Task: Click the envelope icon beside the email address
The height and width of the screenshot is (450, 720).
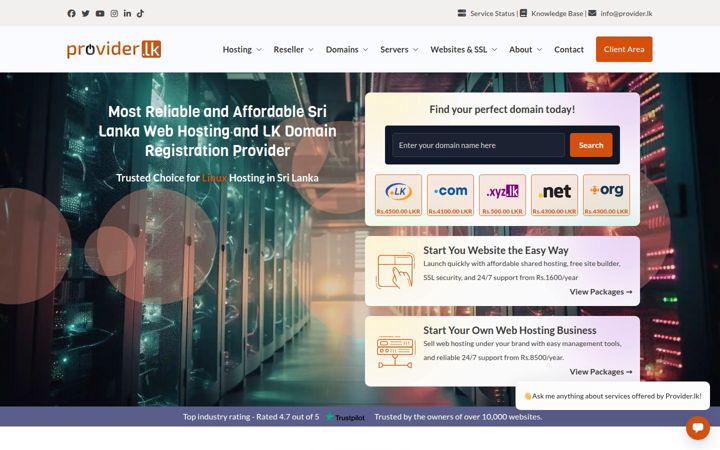Action: [592, 13]
